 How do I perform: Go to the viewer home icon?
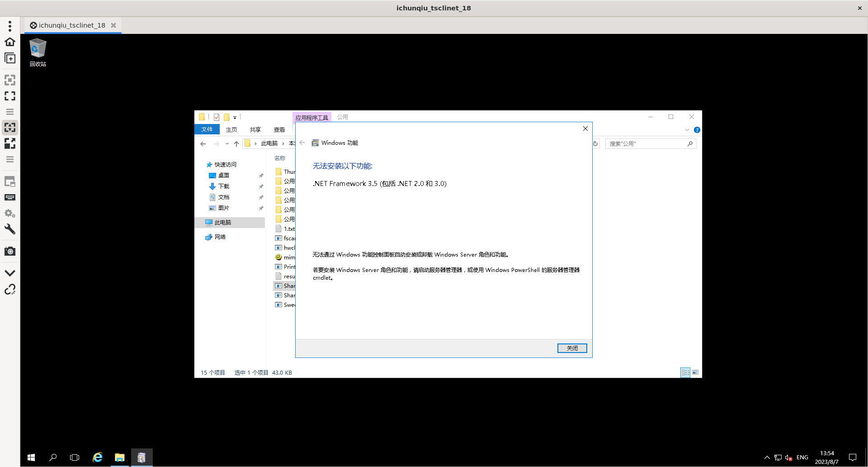[10, 42]
